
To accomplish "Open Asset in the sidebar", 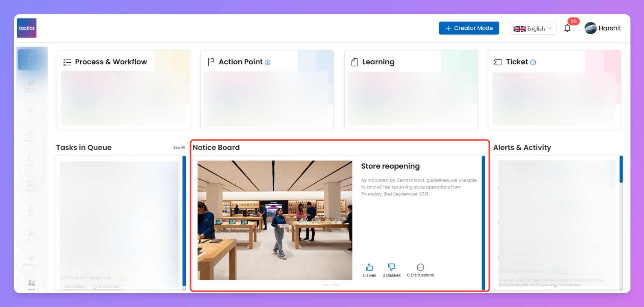I will pyautogui.click(x=32, y=284).
